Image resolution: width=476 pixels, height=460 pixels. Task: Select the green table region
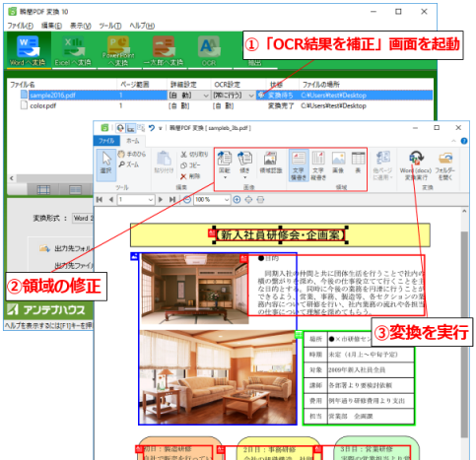click(x=359, y=377)
